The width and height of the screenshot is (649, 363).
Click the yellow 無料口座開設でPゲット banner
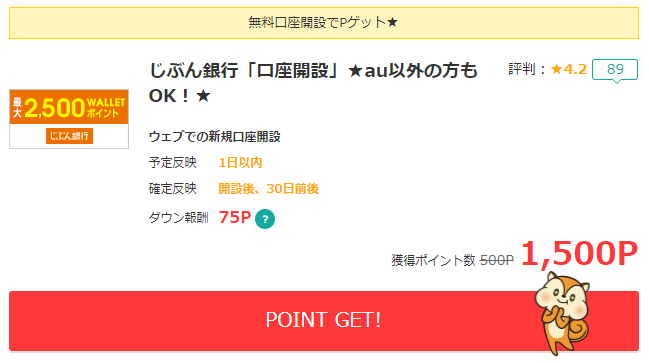click(324, 23)
